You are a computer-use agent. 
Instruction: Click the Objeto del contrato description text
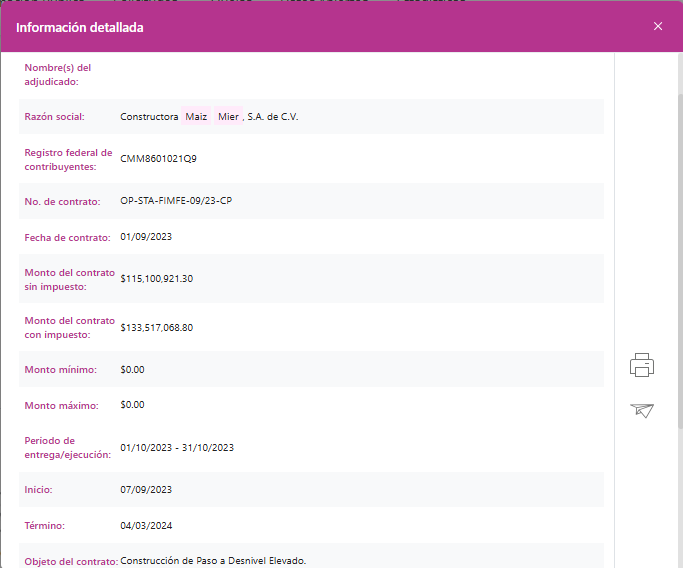tap(212, 560)
